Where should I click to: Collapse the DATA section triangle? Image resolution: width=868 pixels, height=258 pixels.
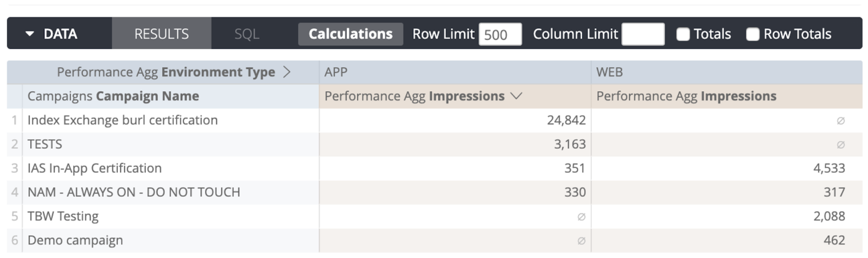pos(30,34)
